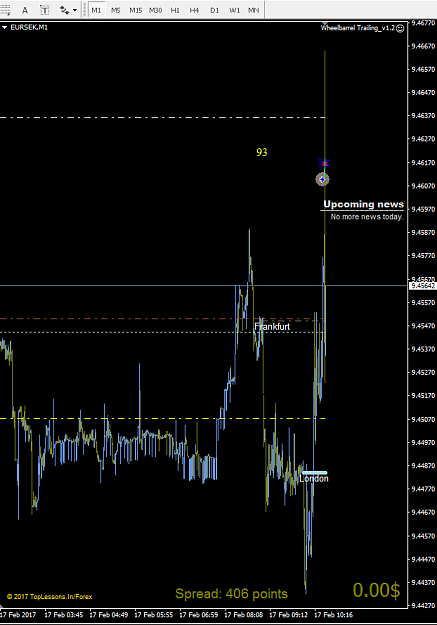Click time axis label 17 Feb 08:08
Viewport: 437px width, 625px height.
pos(244,615)
